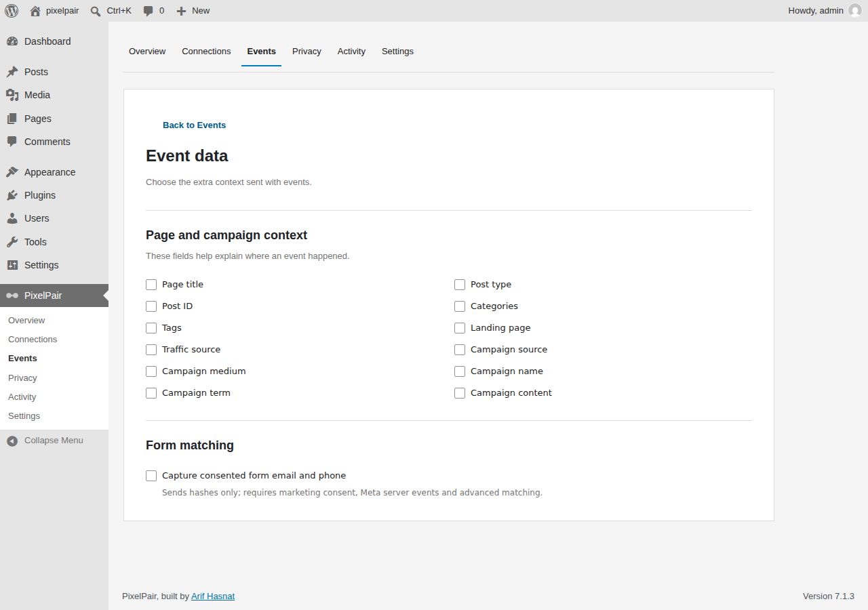Enable Campaign source field
This screenshot has width=868, height=610.
[460, 350]
